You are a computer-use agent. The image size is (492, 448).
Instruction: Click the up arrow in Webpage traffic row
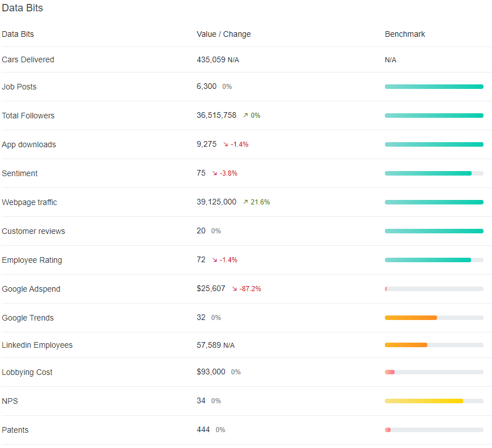click(x=245, y=202)
